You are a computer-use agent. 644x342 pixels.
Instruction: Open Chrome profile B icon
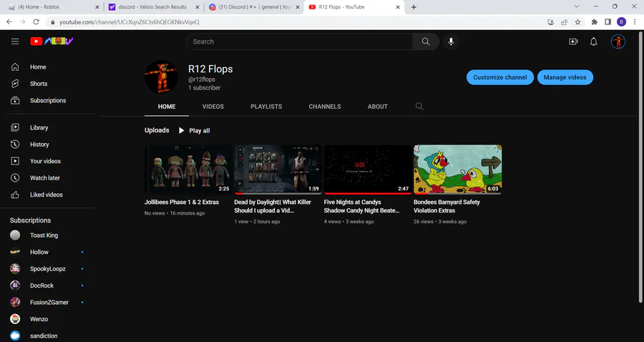[621, 22]
